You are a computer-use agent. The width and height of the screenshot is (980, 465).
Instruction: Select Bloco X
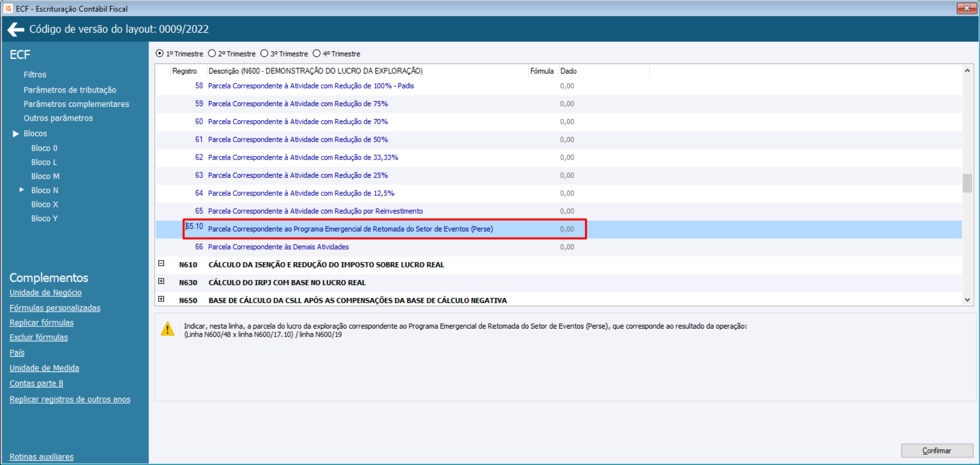point(44,204)
